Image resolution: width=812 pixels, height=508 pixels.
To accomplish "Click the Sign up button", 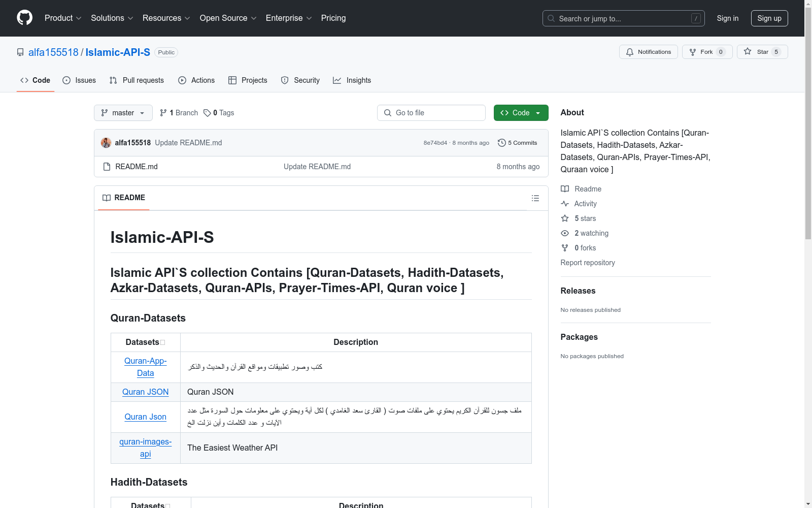I will (769, 18).
